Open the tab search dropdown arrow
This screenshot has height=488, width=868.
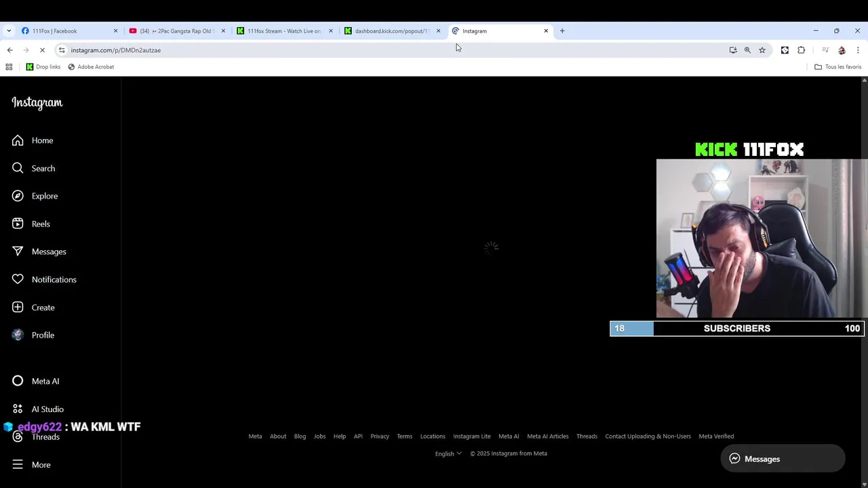(x=9, y=30)
